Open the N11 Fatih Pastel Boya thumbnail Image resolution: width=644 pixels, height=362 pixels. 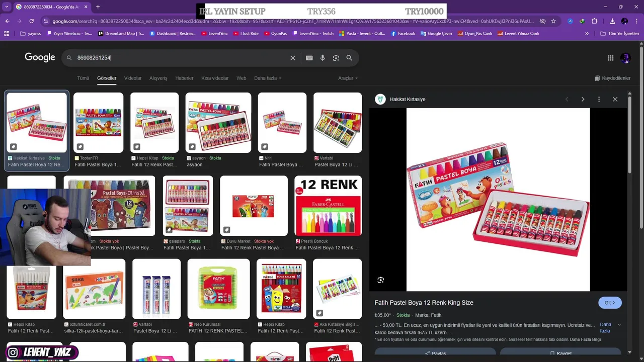[282, 123]
